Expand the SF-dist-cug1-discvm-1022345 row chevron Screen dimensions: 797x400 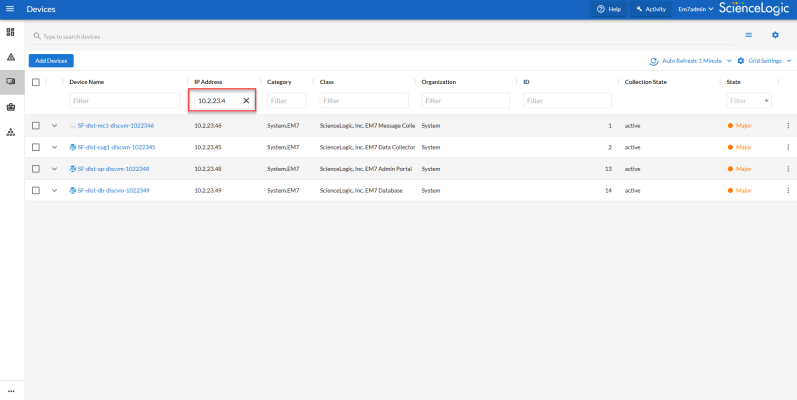pyautogui.click(x=54, y=147)
